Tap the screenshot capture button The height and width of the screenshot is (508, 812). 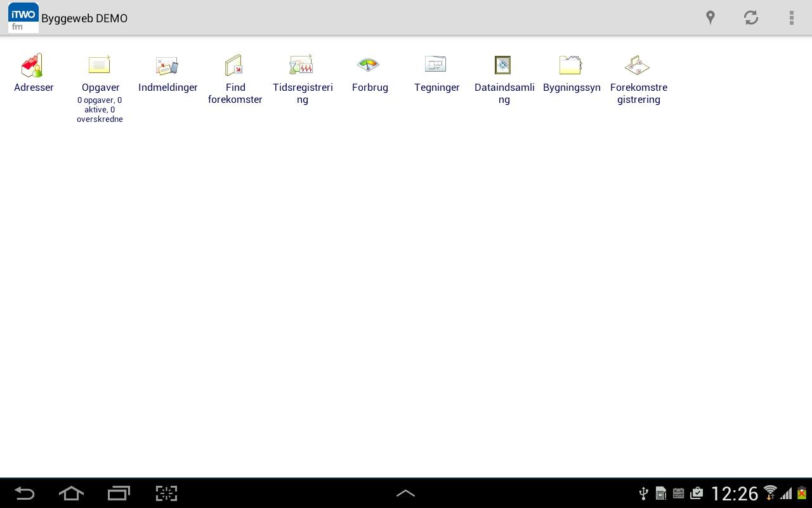pos(166,493)
